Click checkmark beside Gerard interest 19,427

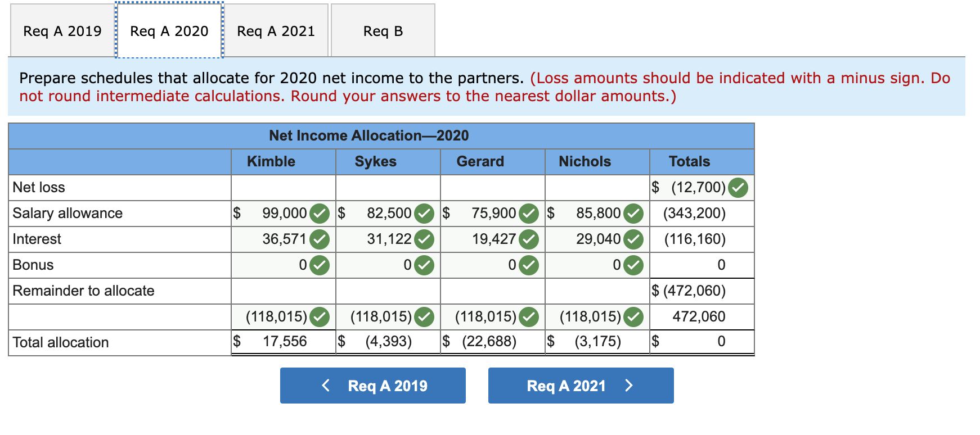tap(529, 239)
